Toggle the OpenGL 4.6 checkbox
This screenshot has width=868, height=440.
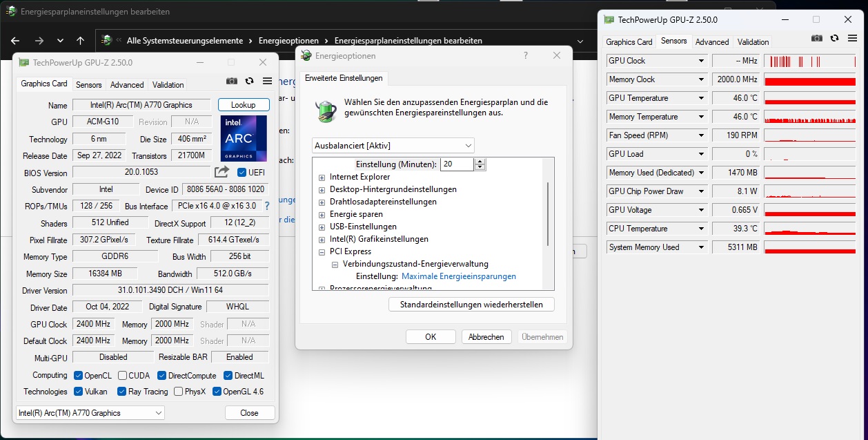[x=217, y=392]
